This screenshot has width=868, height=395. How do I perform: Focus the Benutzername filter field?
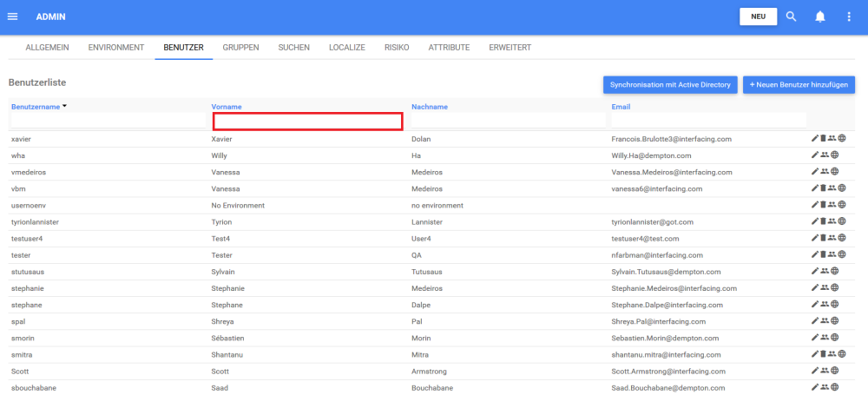(108, 121)
